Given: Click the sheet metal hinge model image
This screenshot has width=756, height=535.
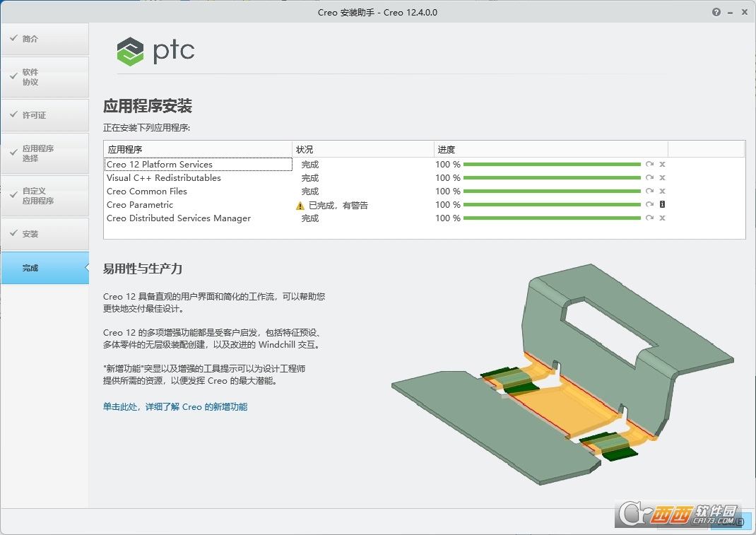Looking at the screenshot, I should (x=562, y=375).
